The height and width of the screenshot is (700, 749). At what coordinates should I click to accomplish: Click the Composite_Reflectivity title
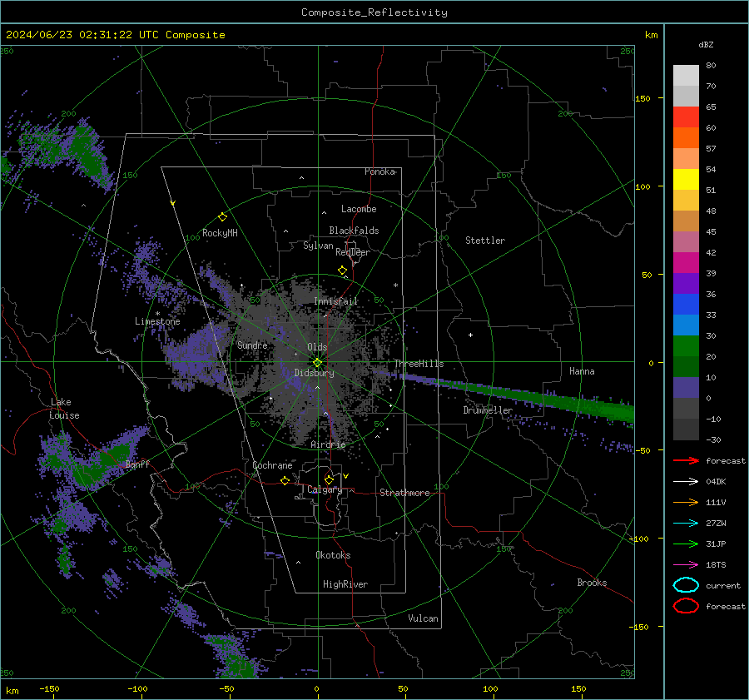pyautogui.click(x=374, y=12)
